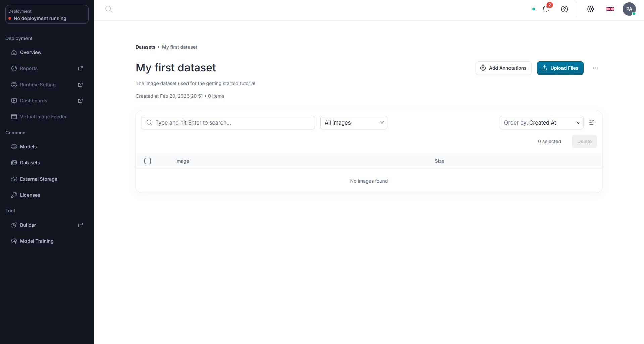The width and height of the screenshot is (644, 344).
Task: Open the help question mark icon
Action: coord(565,9)
